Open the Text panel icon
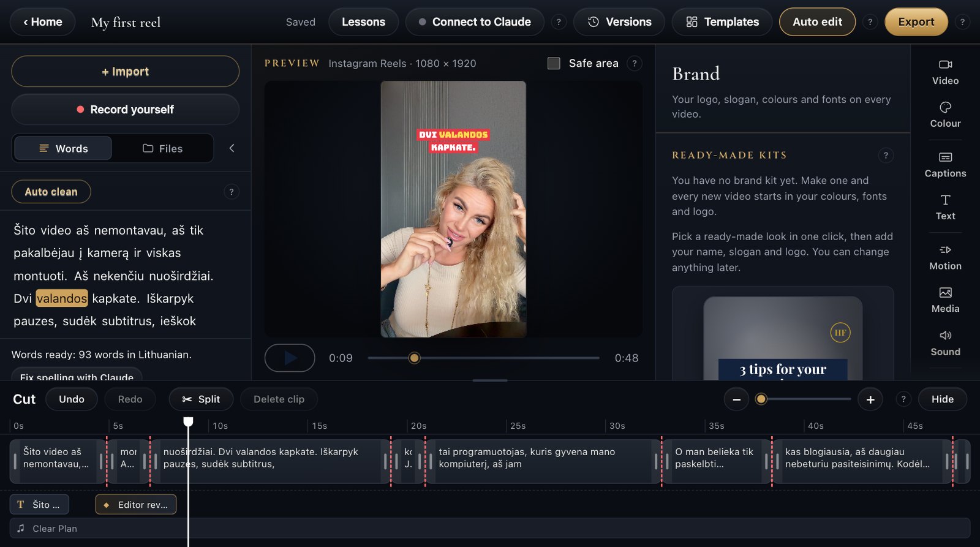The image size is (980, 547). point(945,208)
